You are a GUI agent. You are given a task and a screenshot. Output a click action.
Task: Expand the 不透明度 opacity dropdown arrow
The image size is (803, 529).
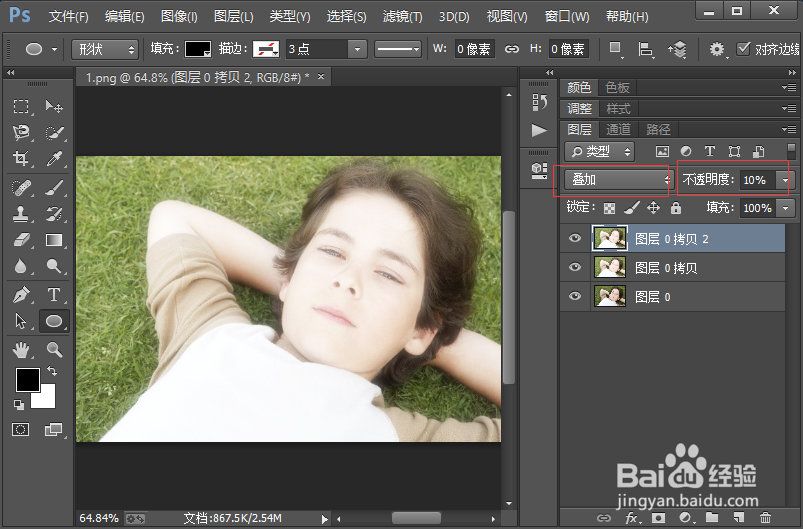click(785, 180)
